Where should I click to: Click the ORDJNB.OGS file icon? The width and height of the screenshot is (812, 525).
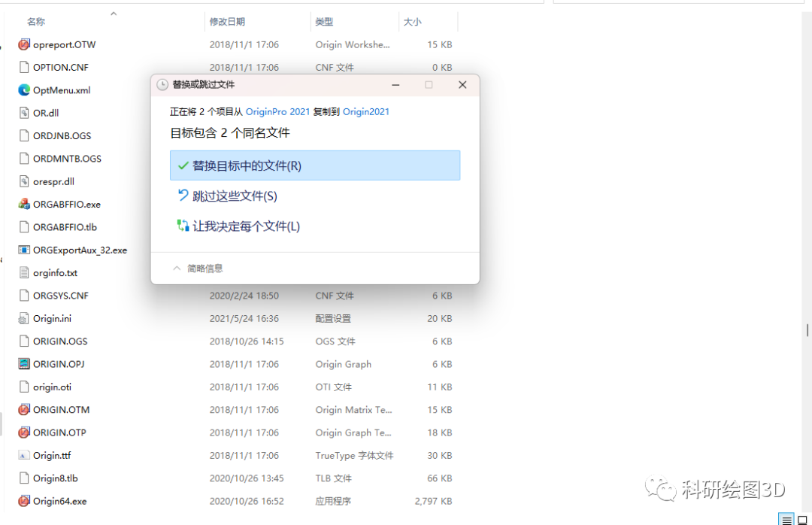tap(24, 136)
